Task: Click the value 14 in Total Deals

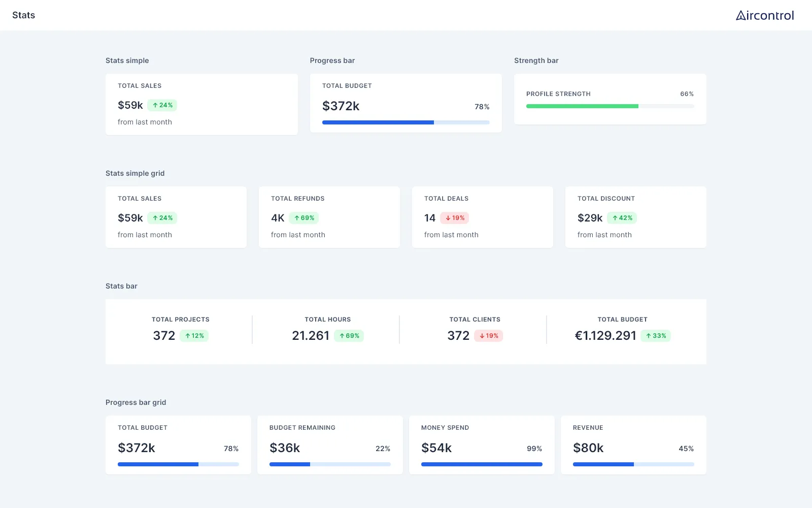Action: click(x=430, y=218)
